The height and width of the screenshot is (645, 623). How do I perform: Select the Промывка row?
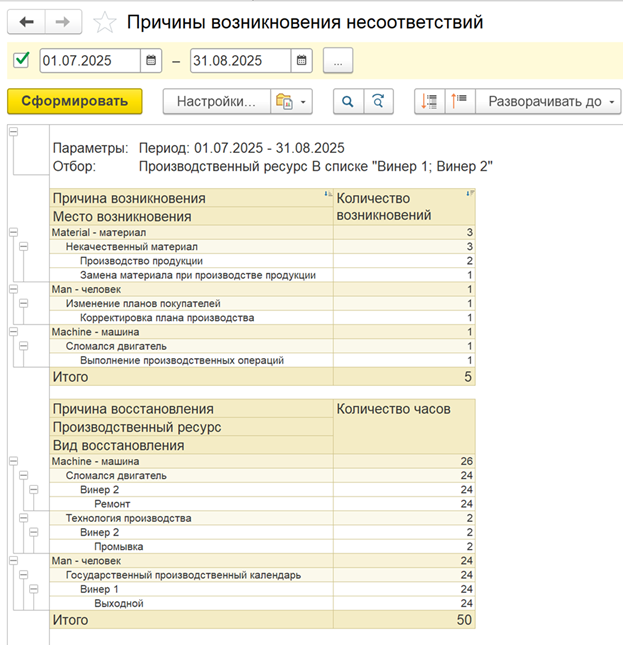click(x=262, y=547)
